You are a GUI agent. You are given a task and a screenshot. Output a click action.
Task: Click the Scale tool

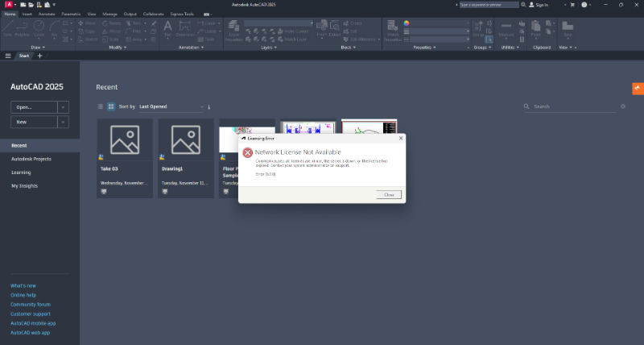[x=111, y=39]
